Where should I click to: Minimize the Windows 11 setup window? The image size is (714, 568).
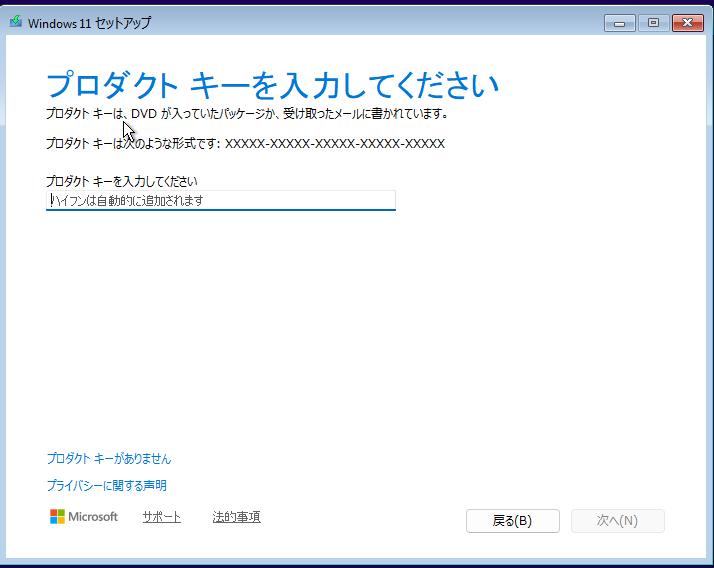tap(620, 23)
